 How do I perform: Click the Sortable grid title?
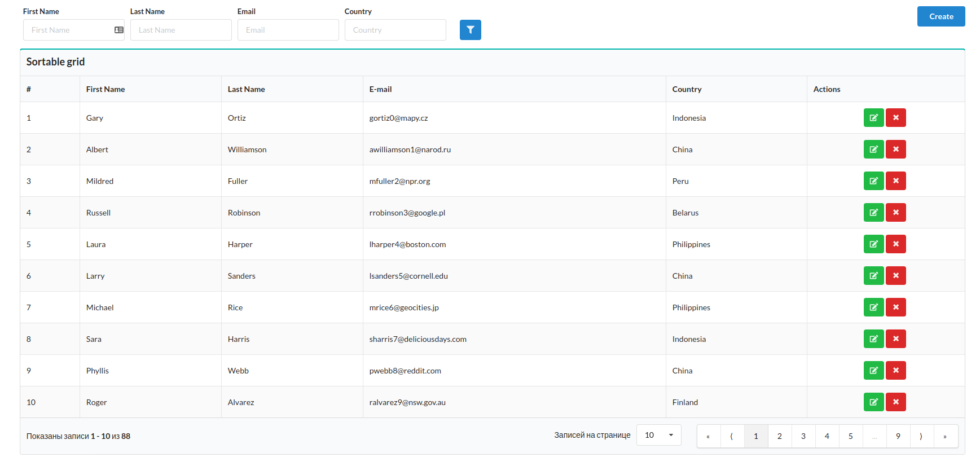coord(55,62)
